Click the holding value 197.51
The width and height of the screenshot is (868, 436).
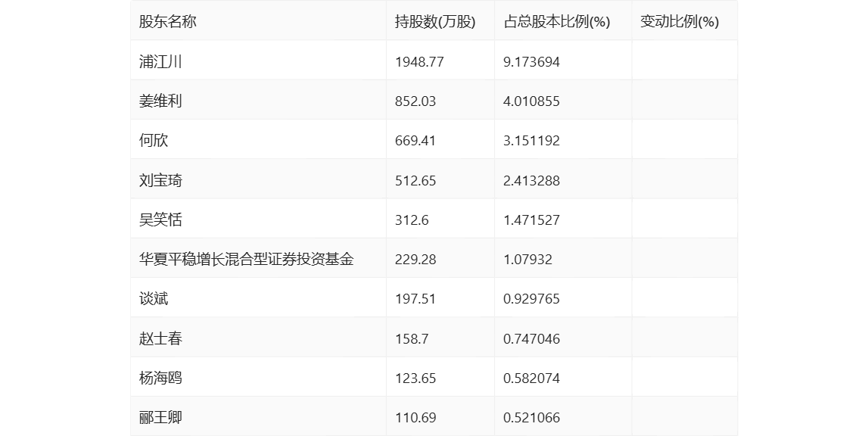415,299
